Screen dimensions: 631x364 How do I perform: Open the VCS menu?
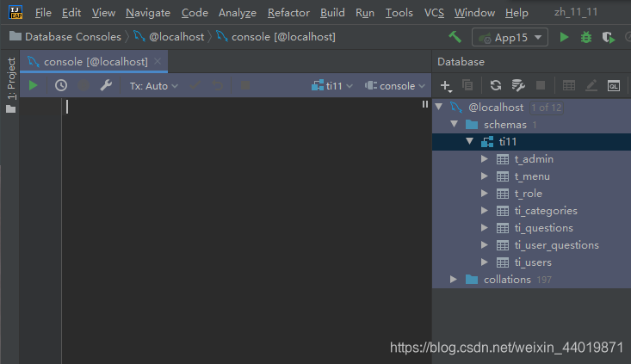tap(434, 13)
